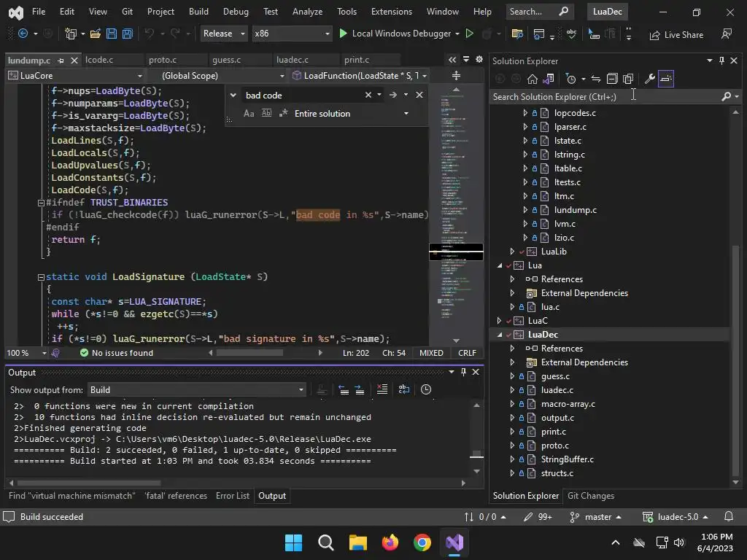Open Visual Studio from Windows taskbar
This screenshot has height=560, width=747.
tap(454, 542)
